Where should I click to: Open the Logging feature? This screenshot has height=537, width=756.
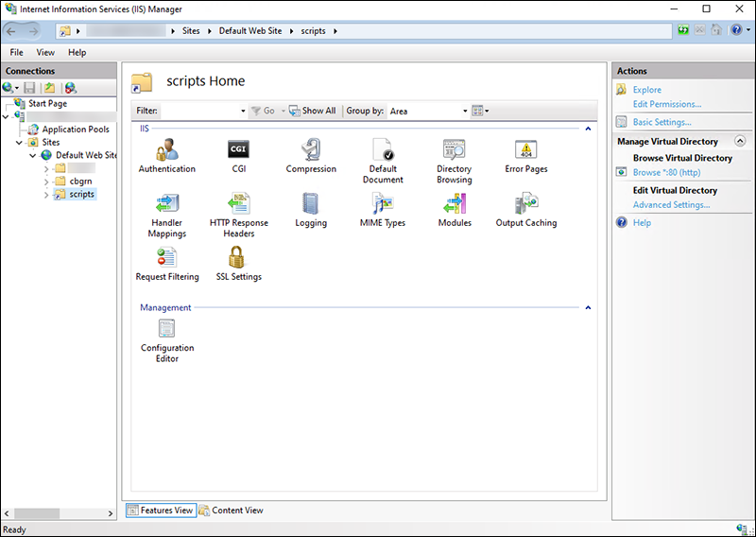(x=311, y=210)
